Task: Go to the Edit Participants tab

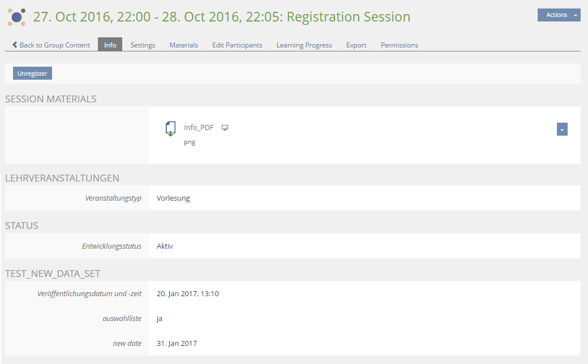Action: [x=237, y=45]
